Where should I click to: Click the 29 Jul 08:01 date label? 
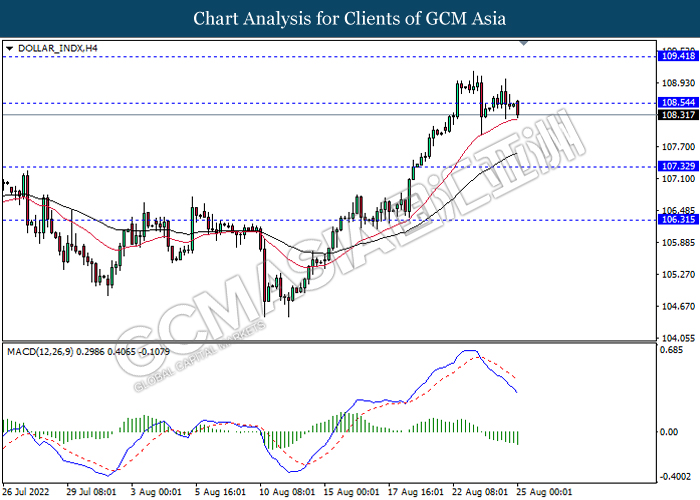(x=91, y=492)
